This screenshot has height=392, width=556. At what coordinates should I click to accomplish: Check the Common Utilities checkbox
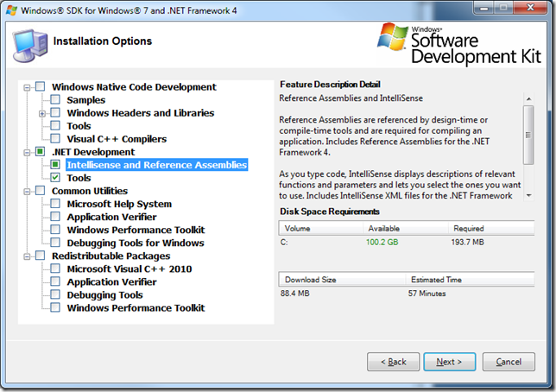tap(40, 191)
